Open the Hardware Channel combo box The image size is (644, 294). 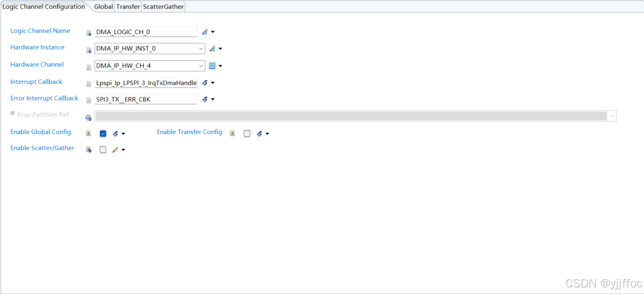149,66
